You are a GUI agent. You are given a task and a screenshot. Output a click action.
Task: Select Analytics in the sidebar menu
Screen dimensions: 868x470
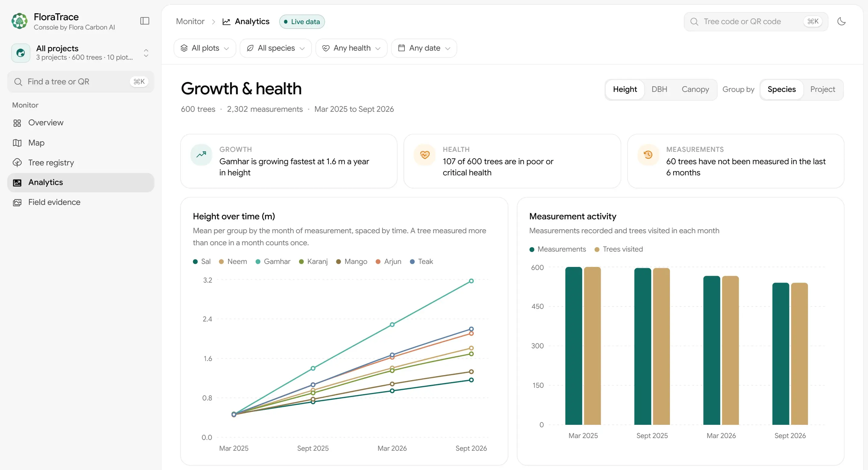(80, 183)
